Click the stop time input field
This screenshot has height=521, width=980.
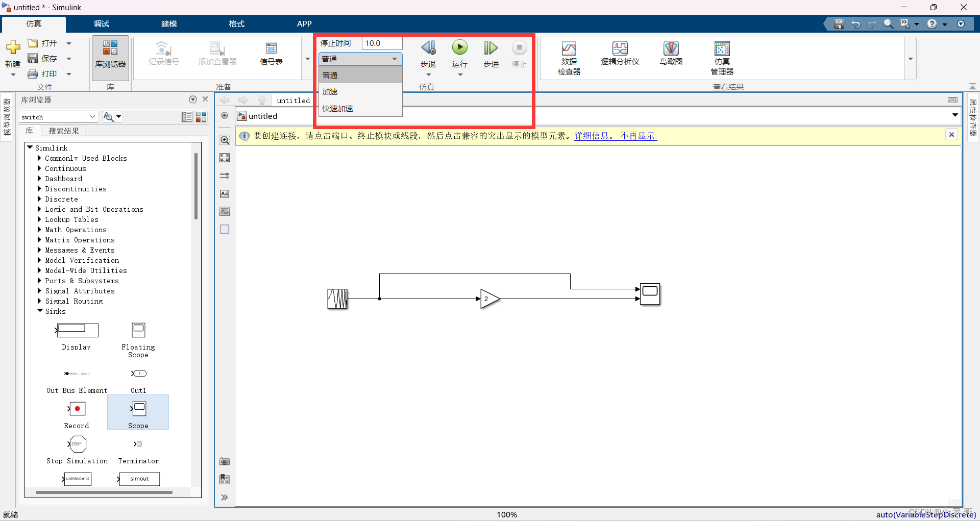(x=382, y=43)
